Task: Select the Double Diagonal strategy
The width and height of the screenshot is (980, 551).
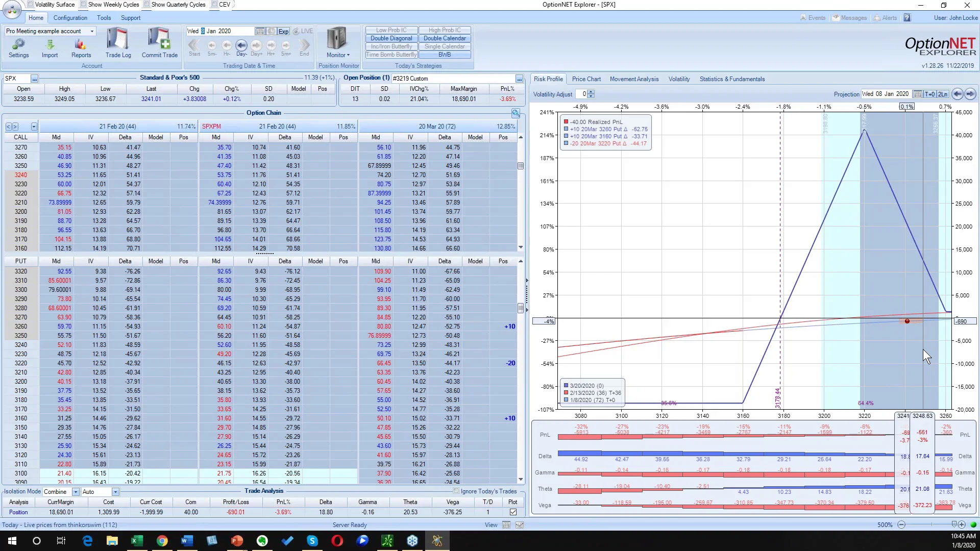Action: point(391,38)
